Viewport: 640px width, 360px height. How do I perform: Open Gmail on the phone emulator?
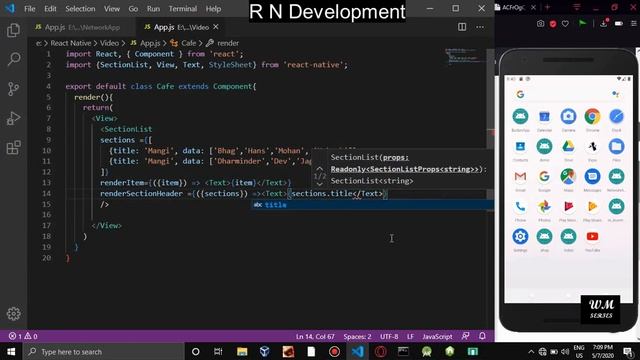(520, 176)
